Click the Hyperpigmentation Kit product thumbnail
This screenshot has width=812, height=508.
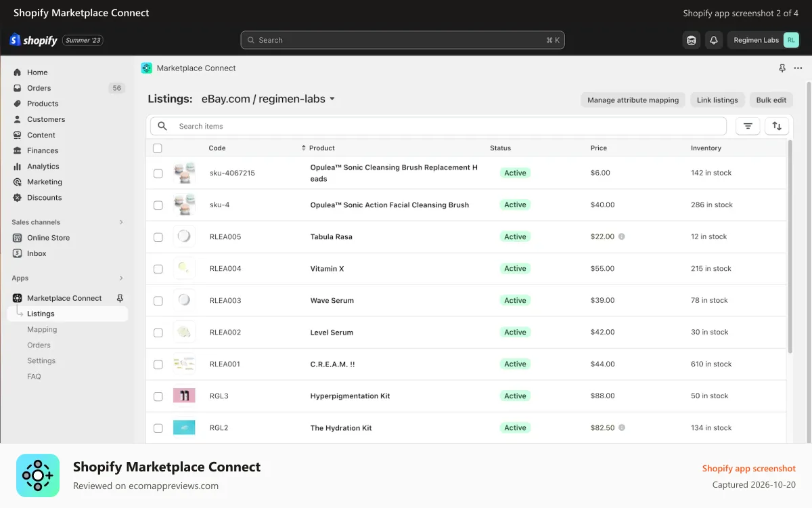(x=184, y=396)
